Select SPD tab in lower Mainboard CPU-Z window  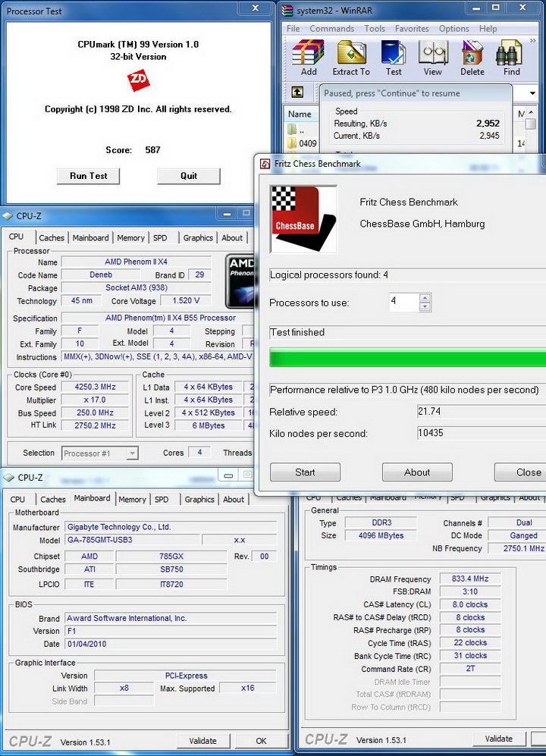point(162,500)
